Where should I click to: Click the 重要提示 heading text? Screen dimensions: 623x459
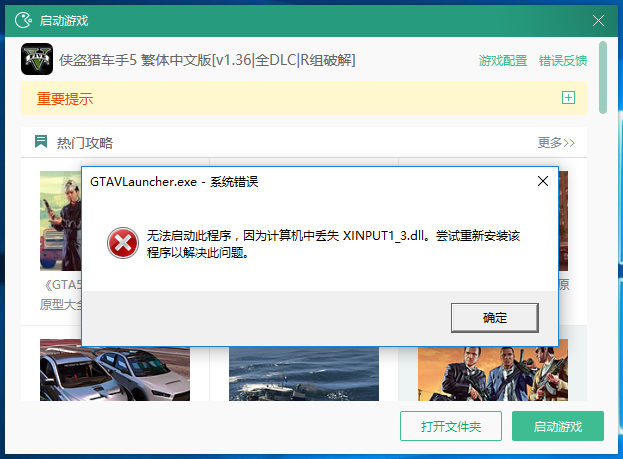(65, 99)
